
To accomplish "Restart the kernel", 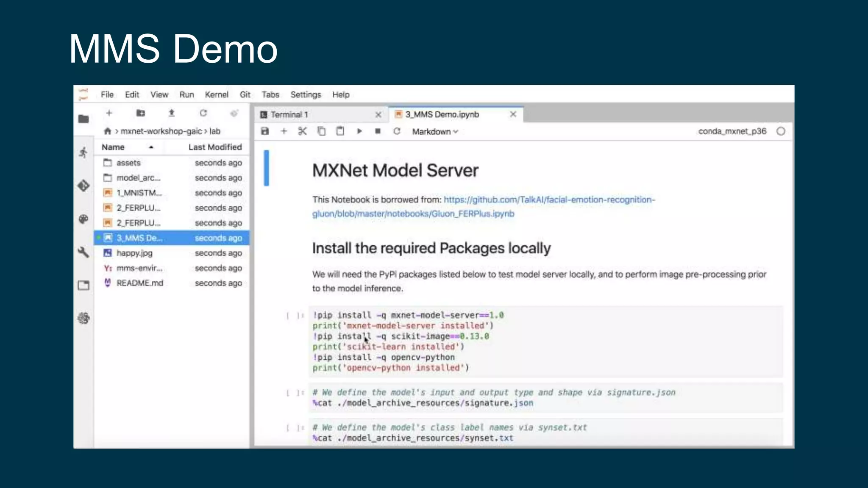I will (x=397, y=131).
